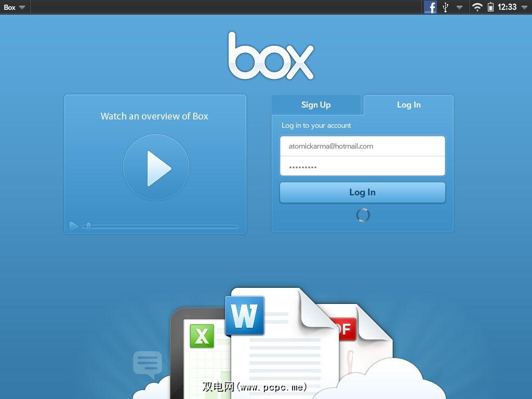Tap the 12:33 clock text
Image resolution: width=532 pixels, height=399 pixels.
coord(507,7)
